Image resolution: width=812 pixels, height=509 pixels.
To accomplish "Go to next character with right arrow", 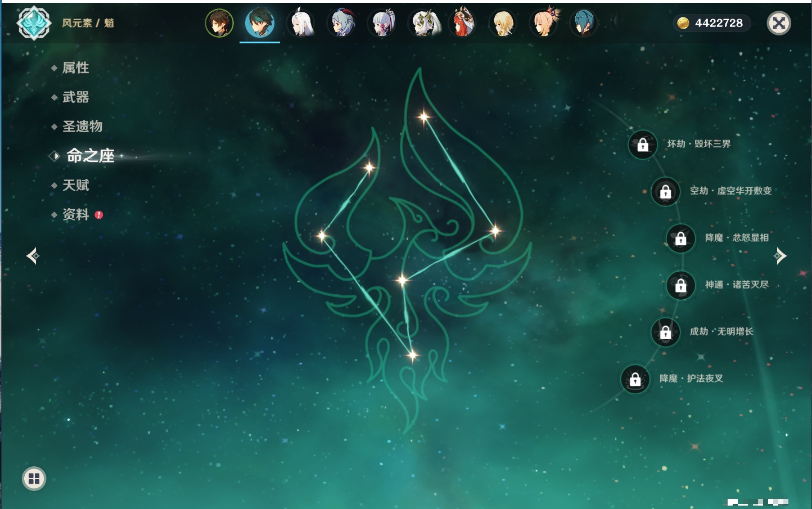I will [x=780, y=256].
